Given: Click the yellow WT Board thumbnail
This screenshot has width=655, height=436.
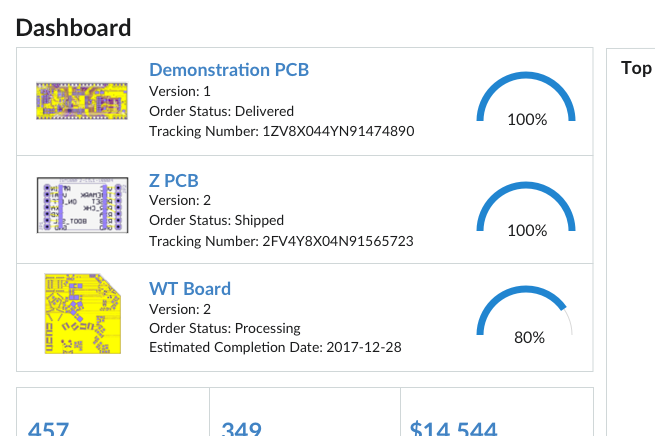Looking at the screenshot, I should point(83,314).
